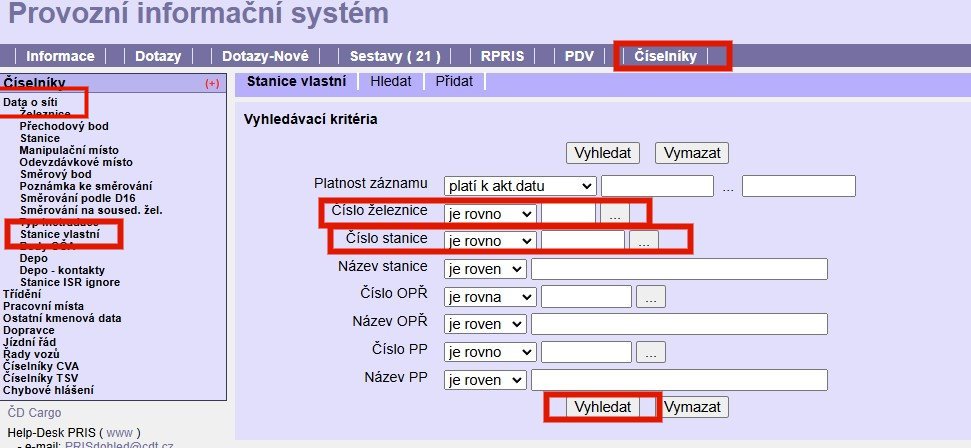This screenshot has width=971, height=448.
Task: Select the Hledat tab
Action: 391,81
